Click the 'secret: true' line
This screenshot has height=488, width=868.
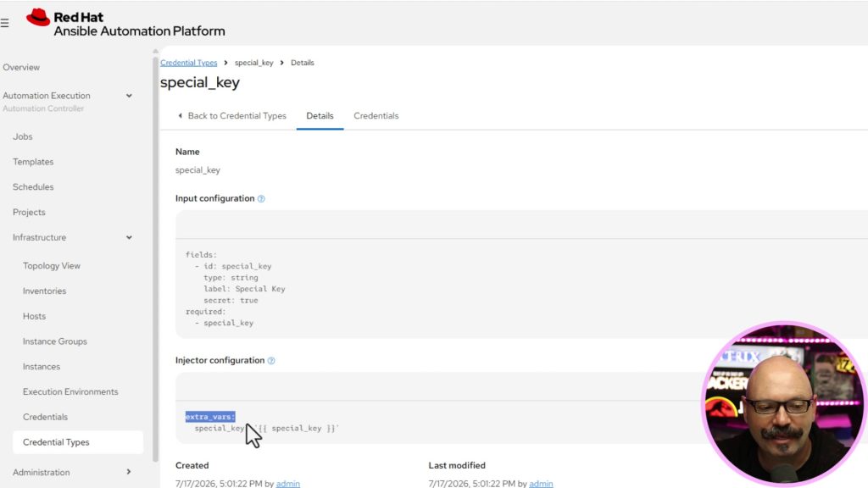coord(231,301)
